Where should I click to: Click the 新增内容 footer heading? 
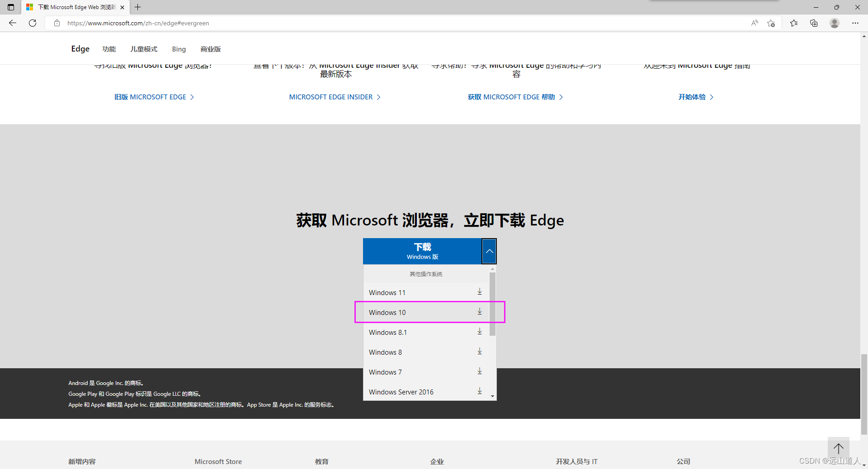coord(82,461)
